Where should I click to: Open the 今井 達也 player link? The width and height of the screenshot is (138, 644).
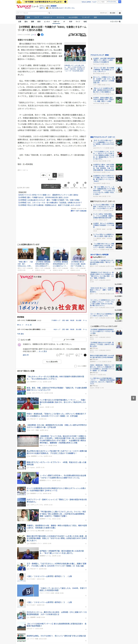click(x=21, y=334)
